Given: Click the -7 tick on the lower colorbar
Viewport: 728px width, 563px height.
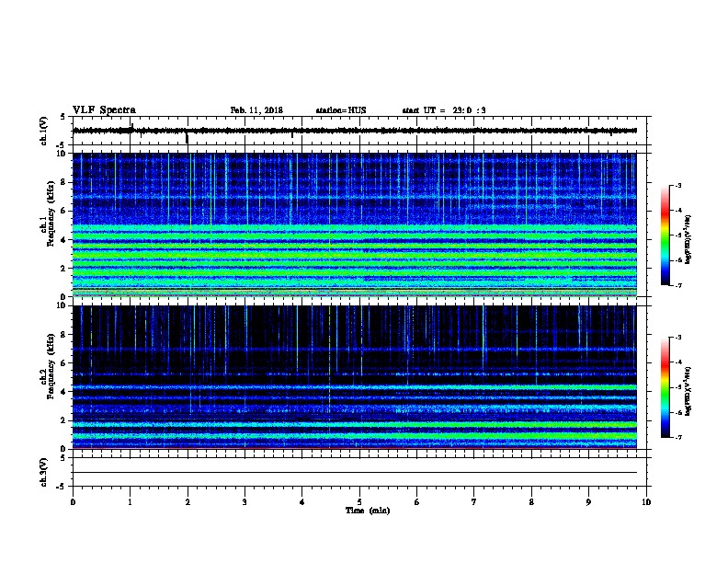Looking at the screenshot, I should tap(677, 437).
